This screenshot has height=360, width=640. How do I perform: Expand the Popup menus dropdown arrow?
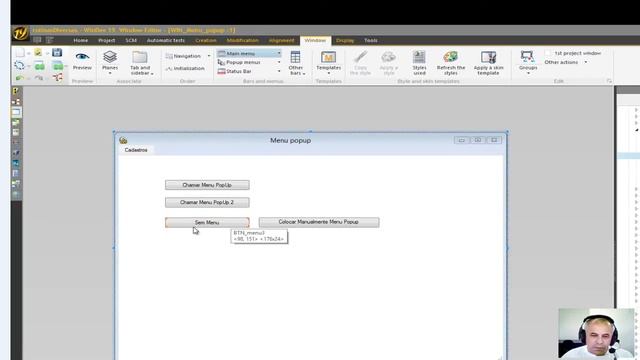coord(279,62)
